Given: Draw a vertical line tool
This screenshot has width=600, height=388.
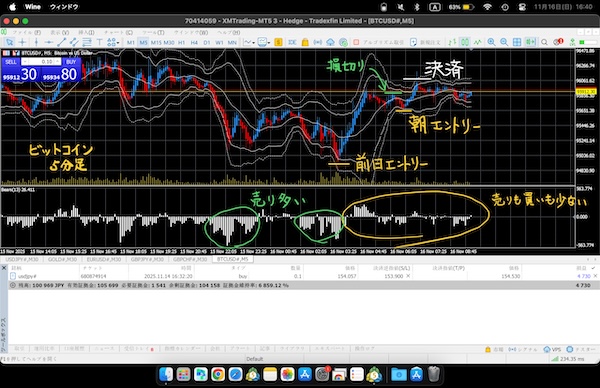Looking at the screenshot, I should click(36, 42).
